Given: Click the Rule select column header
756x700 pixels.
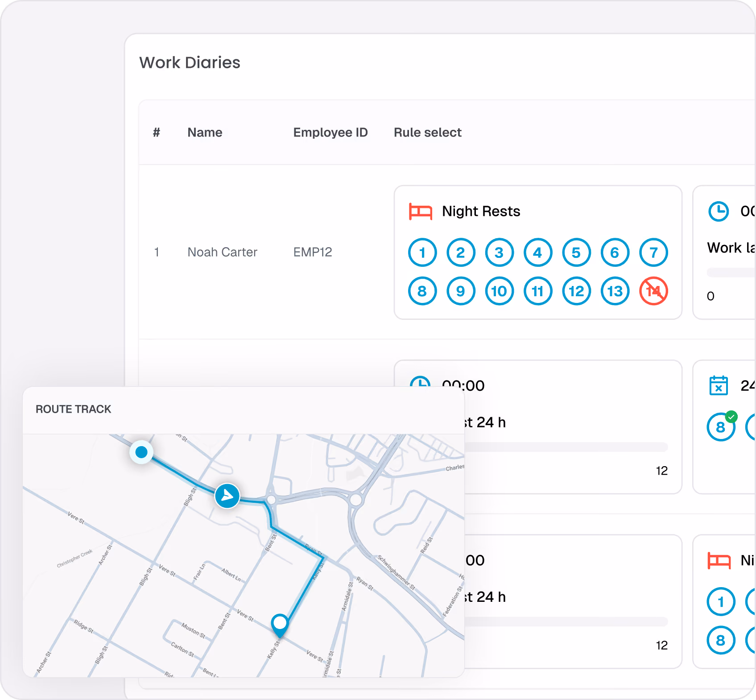Looking at the screenshot, I should point(427,133).
